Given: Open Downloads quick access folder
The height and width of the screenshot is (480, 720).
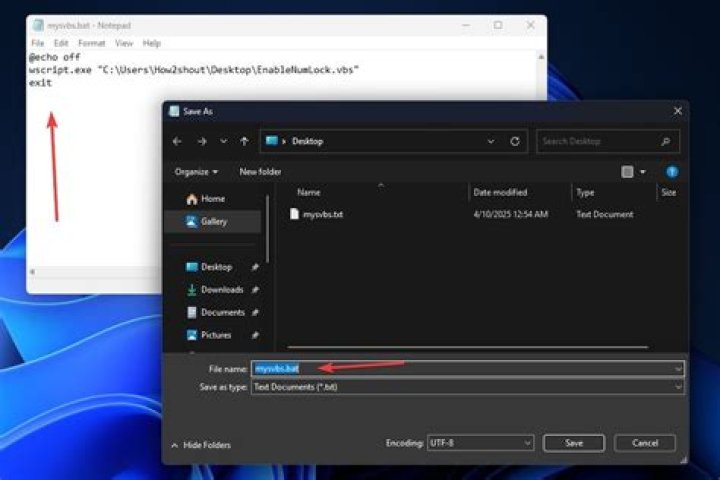Looking at the screenshot, I should [221, 290].
